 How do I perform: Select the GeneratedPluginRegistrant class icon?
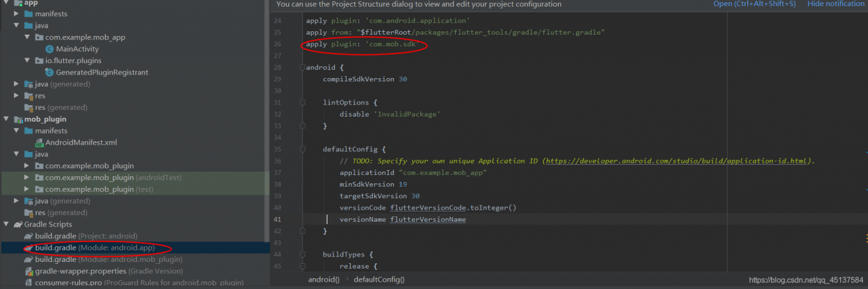tap(49, 72)
